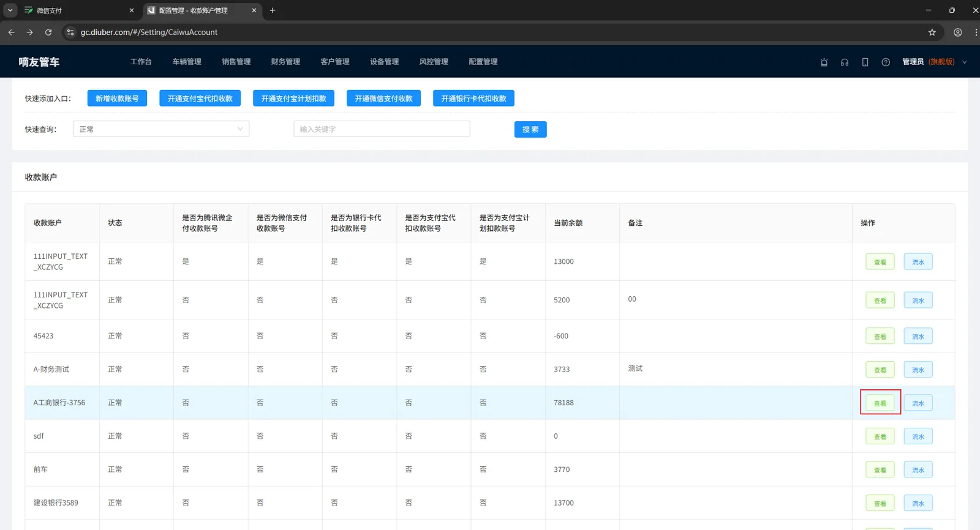
Task: Open the tab search dropdown arrow
Action: 10,10
